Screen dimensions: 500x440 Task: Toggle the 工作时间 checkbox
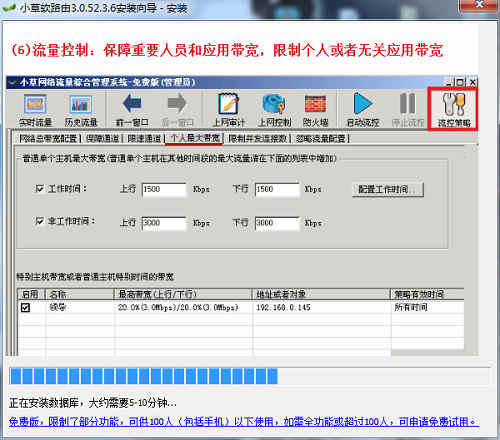(x=39, y=189)
